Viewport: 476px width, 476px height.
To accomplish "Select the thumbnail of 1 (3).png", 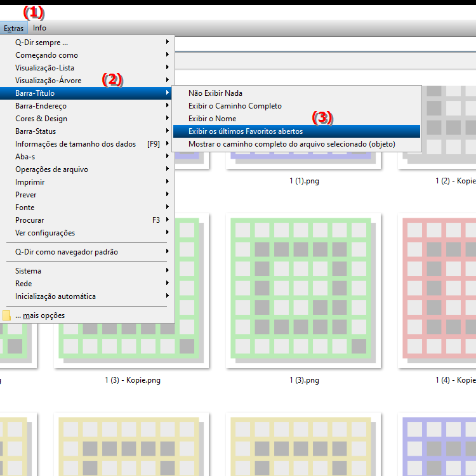I will click(x=303, y=291).
